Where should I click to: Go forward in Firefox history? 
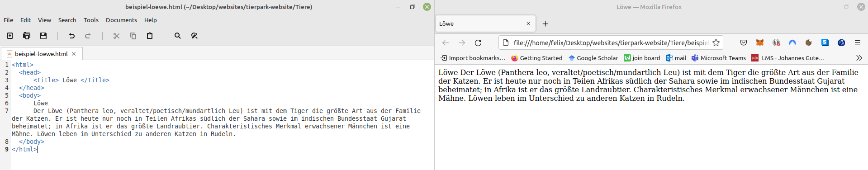click(461, 42)
